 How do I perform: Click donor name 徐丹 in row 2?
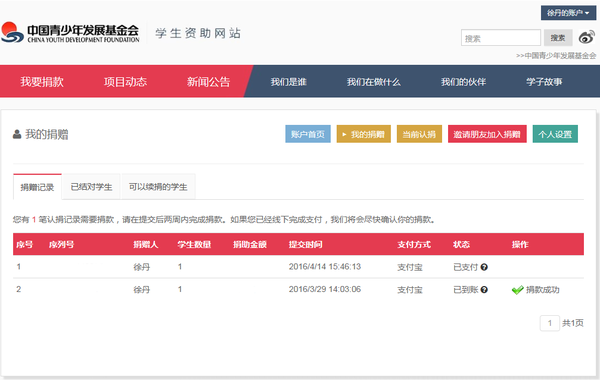[x=142, y=290]
